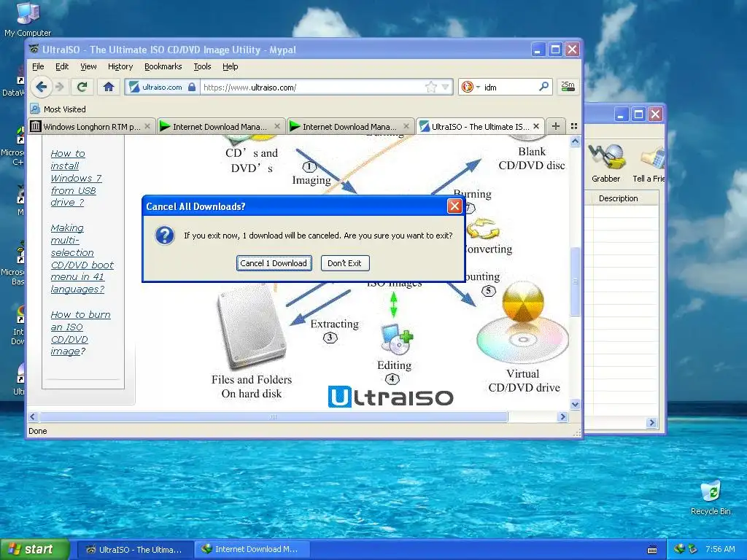Go back with the browser back arrow

coord(41,87)
